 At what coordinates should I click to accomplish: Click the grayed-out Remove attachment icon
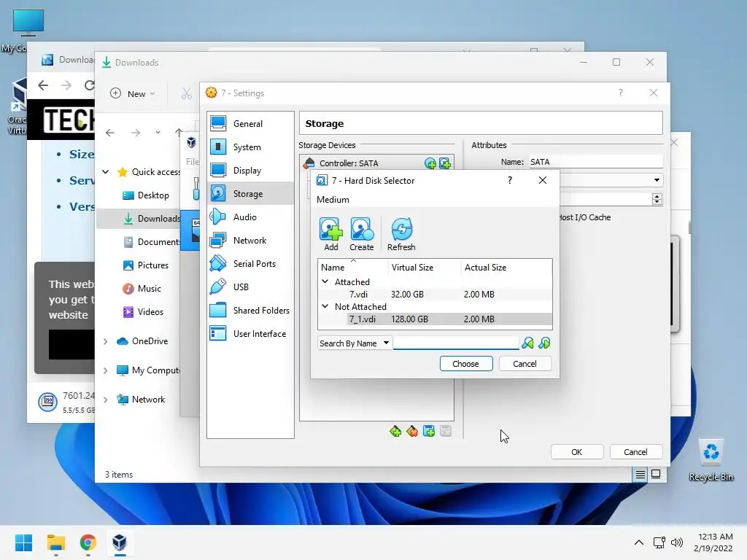pos(446,432)
